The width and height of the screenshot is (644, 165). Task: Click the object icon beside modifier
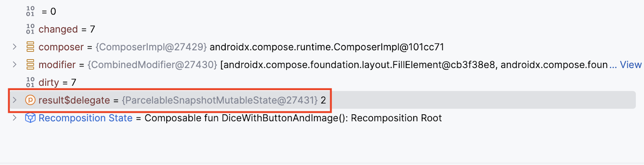coord(30,65)
